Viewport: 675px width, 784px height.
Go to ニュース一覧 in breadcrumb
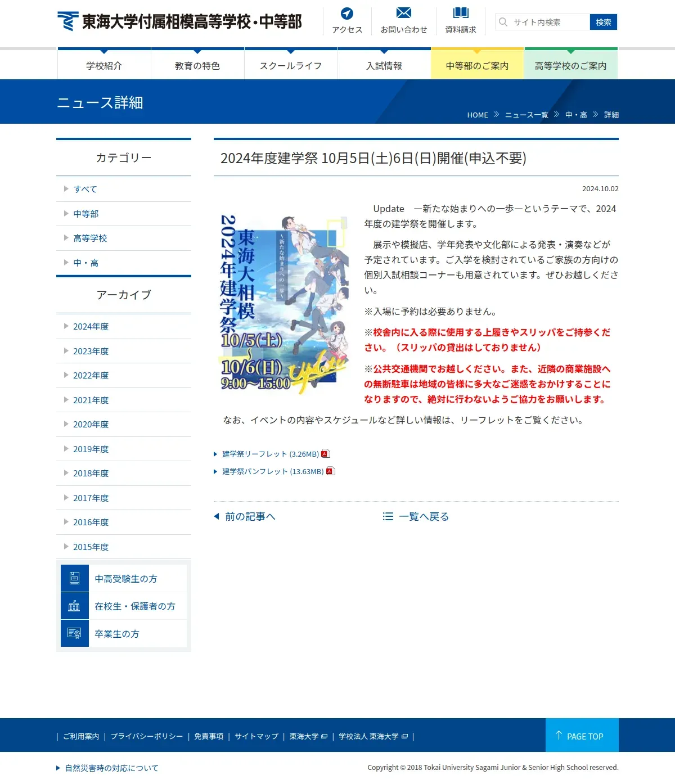526,115
